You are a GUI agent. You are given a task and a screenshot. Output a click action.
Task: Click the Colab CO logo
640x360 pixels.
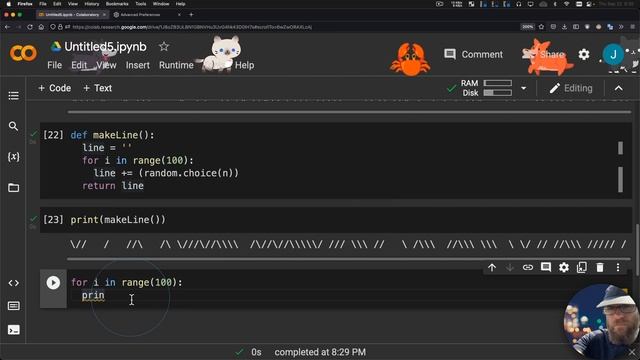23,53
